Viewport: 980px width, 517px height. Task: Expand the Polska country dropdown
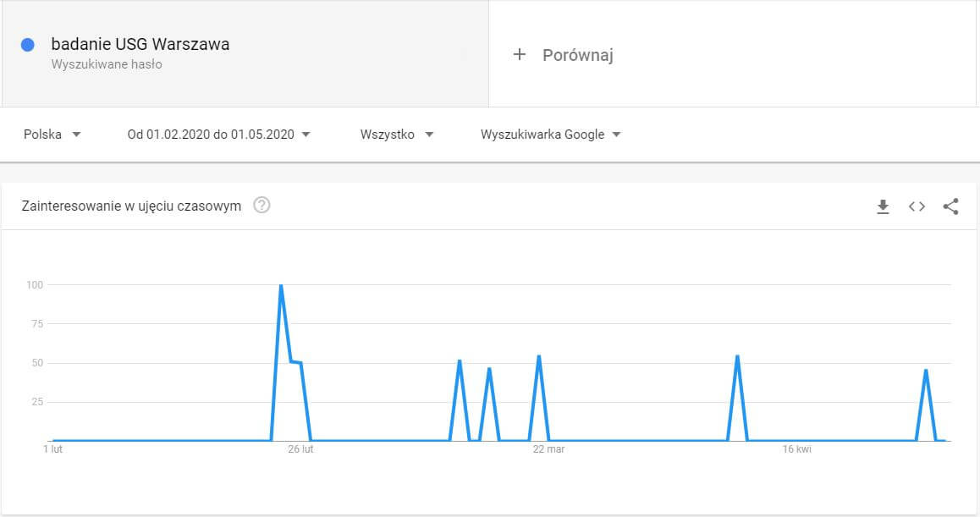tap(52, 135)
